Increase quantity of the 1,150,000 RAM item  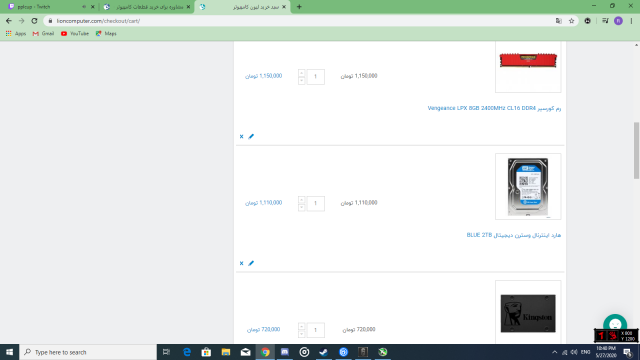coord(302,73)
